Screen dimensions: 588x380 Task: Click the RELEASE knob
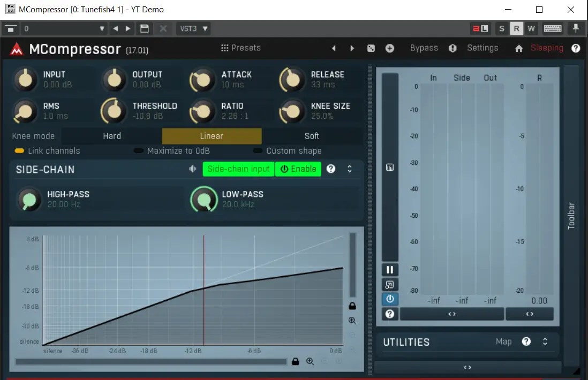point(291,79)
